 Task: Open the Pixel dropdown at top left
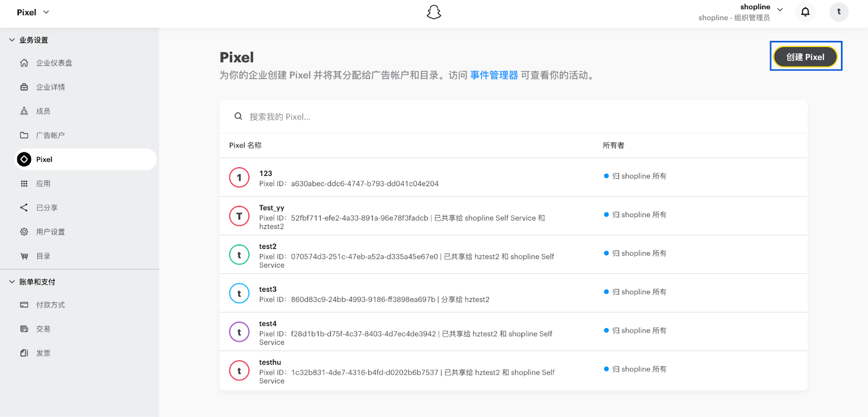(33, 12)
